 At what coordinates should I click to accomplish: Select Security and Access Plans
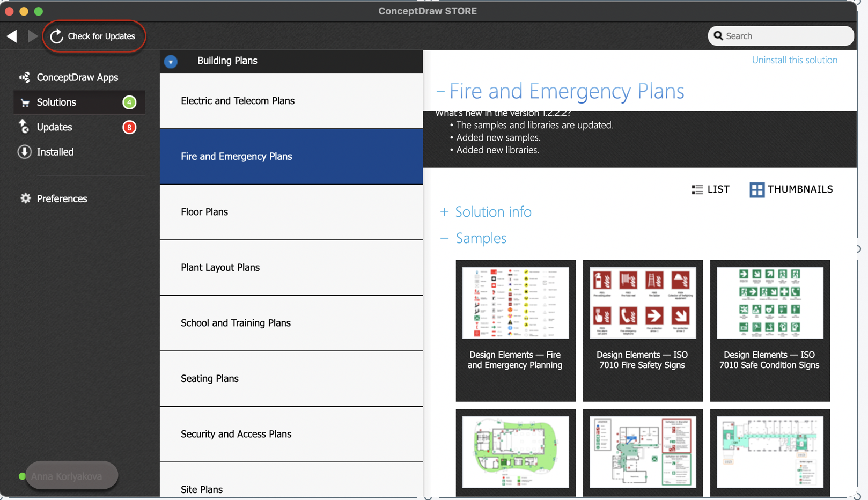(x=291, y=434)
